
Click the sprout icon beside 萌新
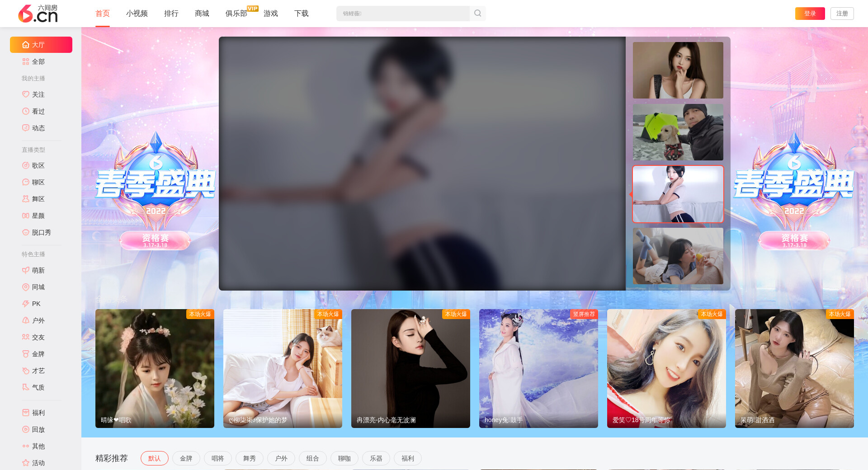click(x=26, y=270)
